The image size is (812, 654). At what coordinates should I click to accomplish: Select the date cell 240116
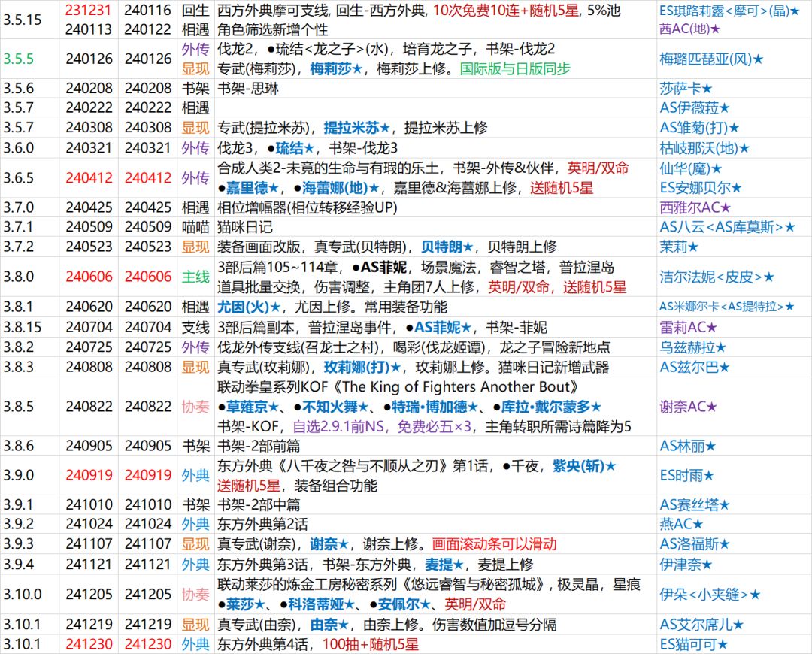(147, 11)
